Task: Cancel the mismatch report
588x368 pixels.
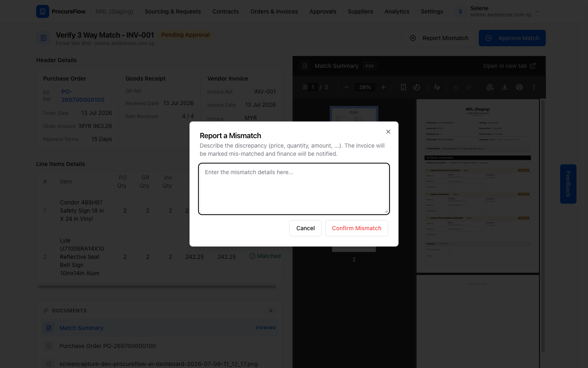Action: pos(305,228)
